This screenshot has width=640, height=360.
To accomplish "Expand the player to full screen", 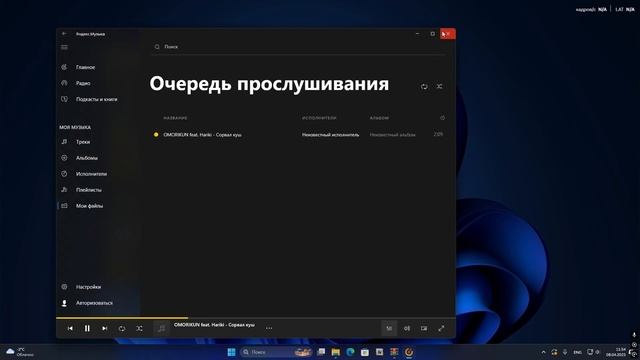I will pyautogui.click(x=441, y=328).
